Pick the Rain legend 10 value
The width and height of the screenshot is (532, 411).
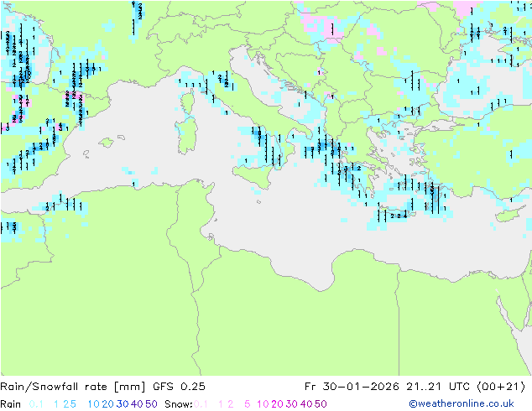coord(93,404)
